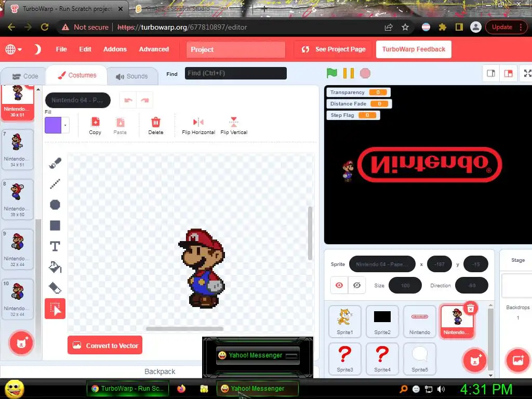The image size is (532, 399).
Task: Select costume 9 thumbnail
Action: (17, 249)
